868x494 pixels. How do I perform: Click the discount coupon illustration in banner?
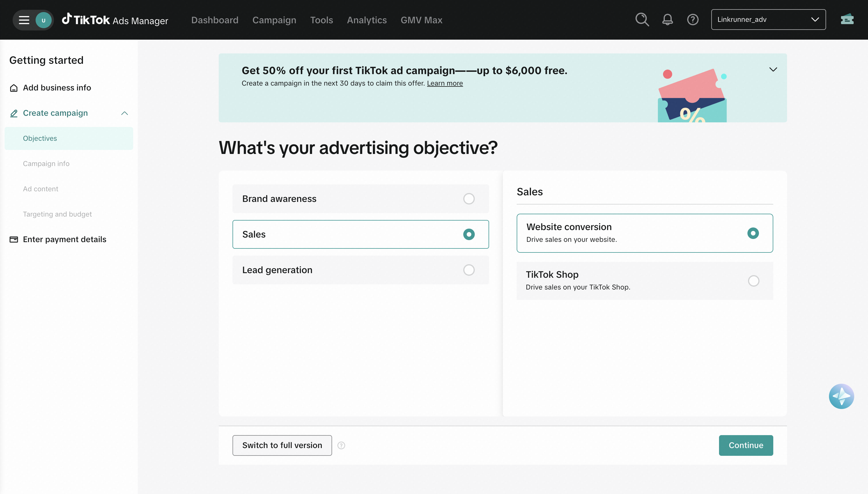click(692, 95)
